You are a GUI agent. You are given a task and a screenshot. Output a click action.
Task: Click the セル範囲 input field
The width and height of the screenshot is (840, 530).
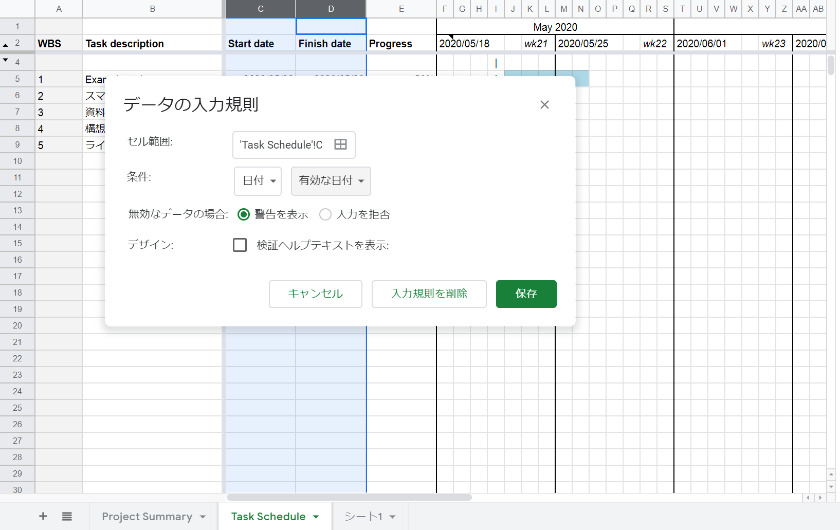click(x=281, y=145)
